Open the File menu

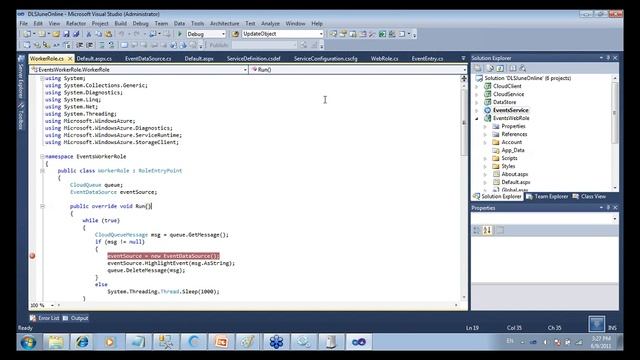(24, 24)
